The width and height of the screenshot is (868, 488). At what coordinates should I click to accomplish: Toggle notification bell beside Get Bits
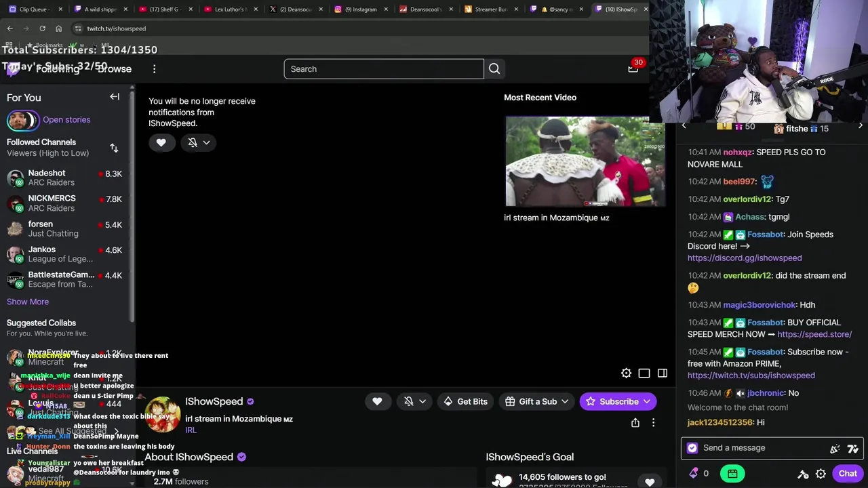click(409, 401)
